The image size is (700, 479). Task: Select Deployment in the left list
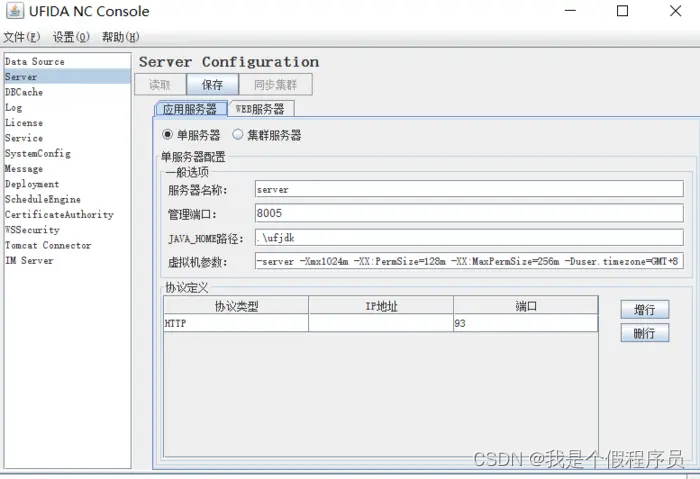67,183
